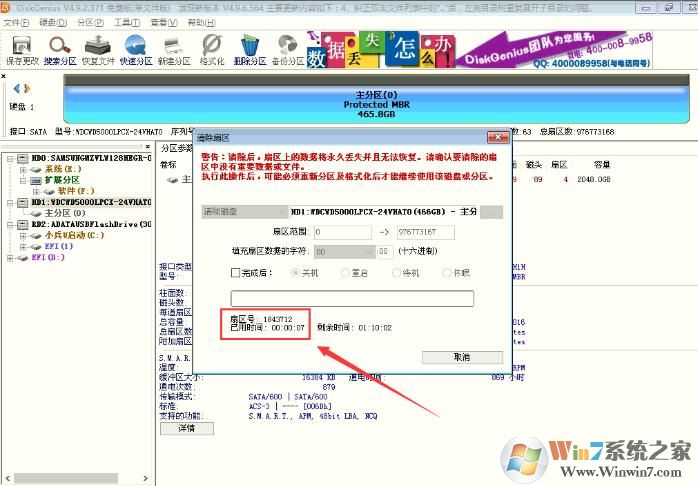Click the drive icon in partition list row
Viewport: 698px width, 486px height.
pos(172,180)
